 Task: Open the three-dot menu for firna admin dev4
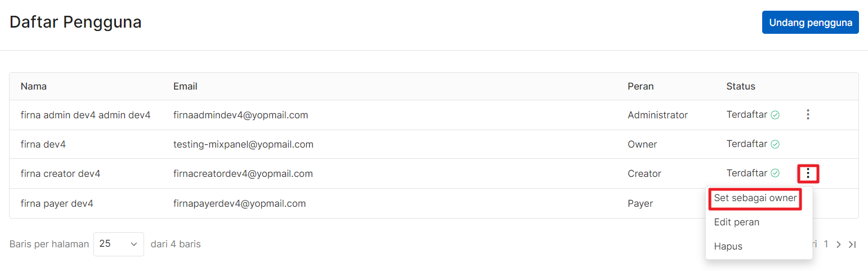808,115
